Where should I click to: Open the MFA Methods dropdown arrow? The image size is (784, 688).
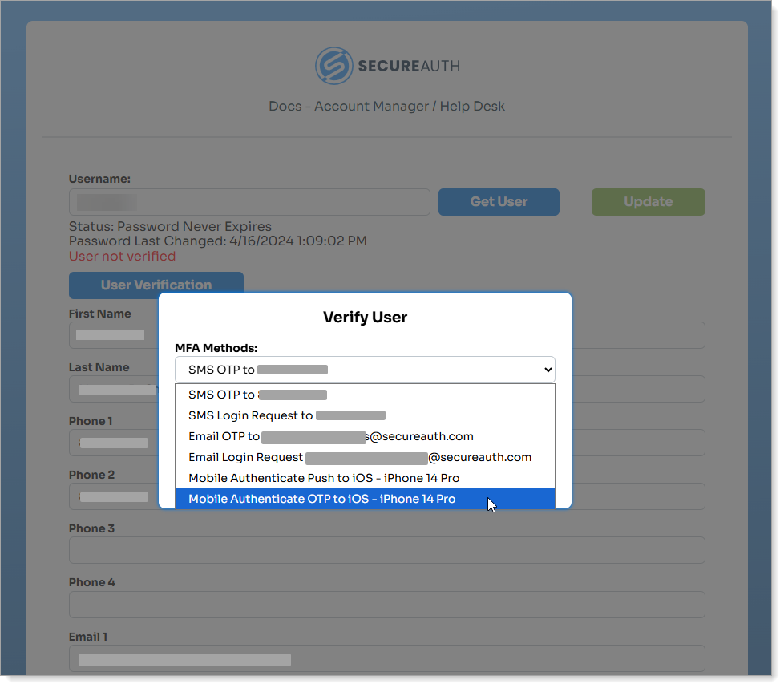point(548,369)
